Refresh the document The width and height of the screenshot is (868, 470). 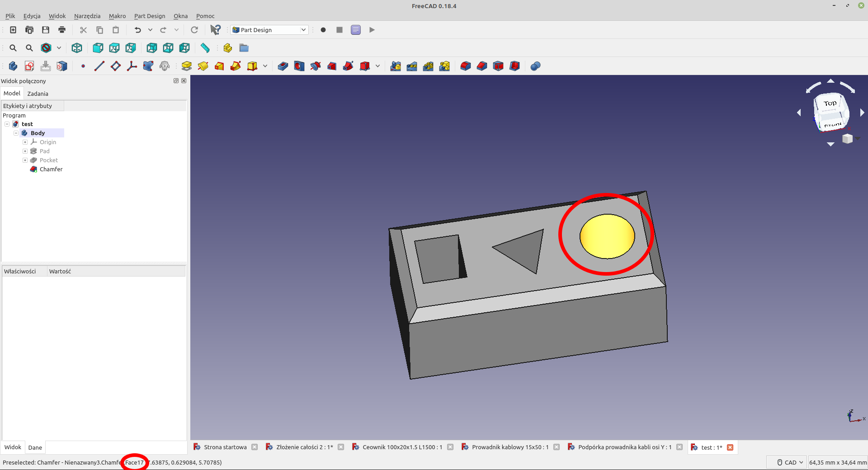click(194, 30)
